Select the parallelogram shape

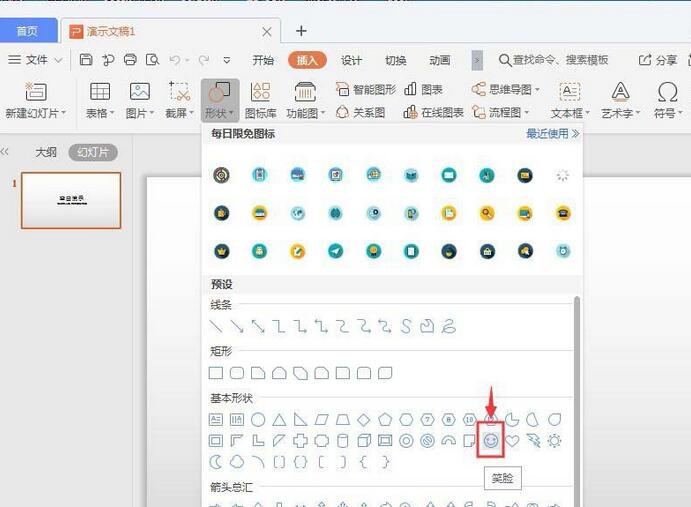322,419
